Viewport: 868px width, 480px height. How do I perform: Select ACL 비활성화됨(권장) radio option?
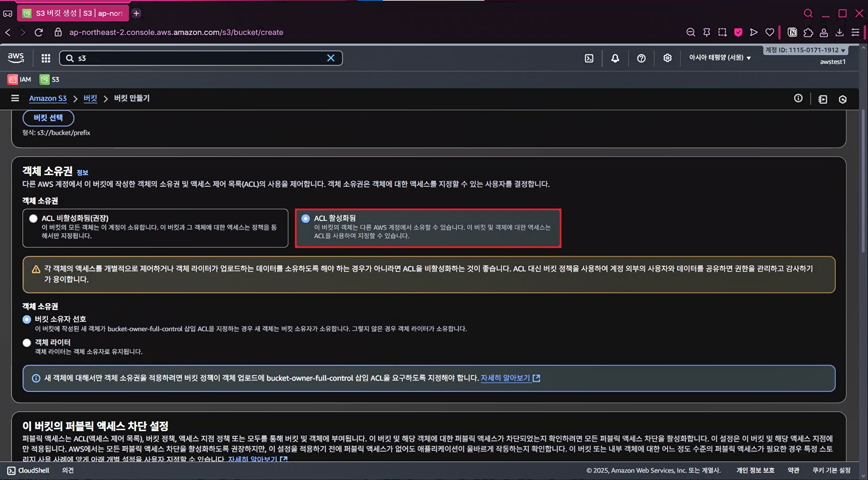coord(33,219)
